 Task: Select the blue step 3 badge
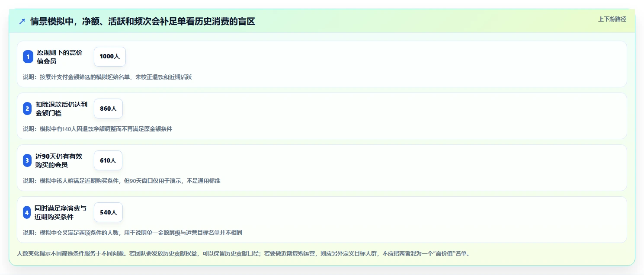[27, 160]
